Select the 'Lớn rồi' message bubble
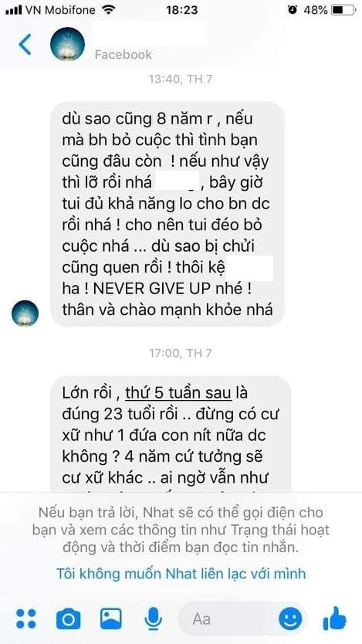 click(171, 435)
